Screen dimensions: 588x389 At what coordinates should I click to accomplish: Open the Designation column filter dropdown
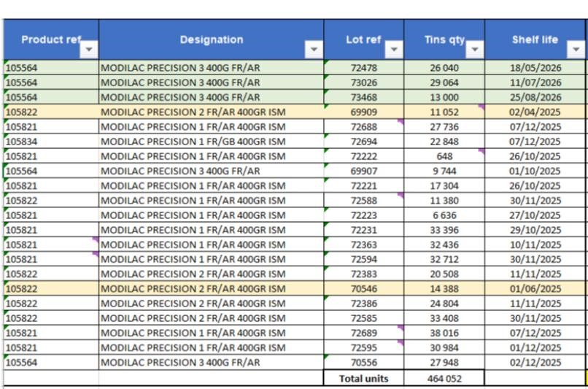pos(315,50)
